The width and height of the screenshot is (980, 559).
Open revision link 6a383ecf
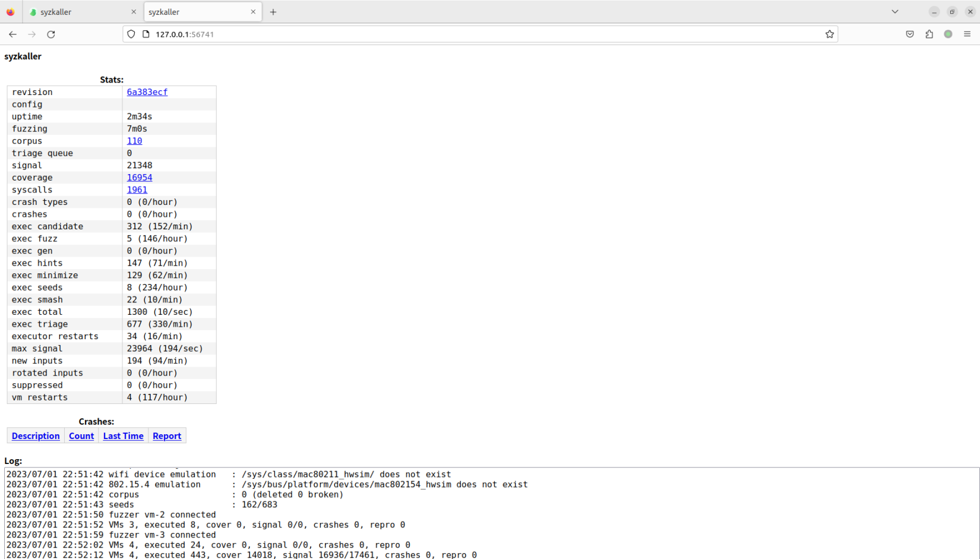(x=147, y=92)
